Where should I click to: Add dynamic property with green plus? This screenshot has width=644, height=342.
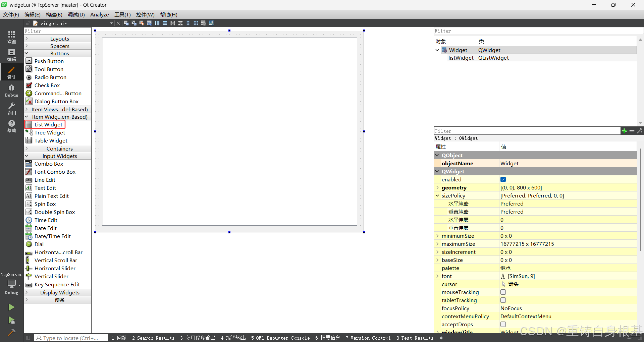624,131
